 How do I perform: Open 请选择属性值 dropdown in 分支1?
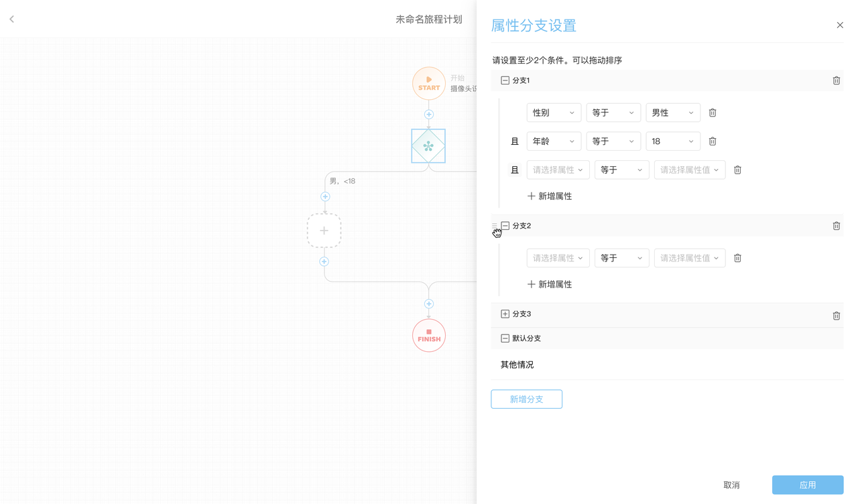(x=690, y=170)
